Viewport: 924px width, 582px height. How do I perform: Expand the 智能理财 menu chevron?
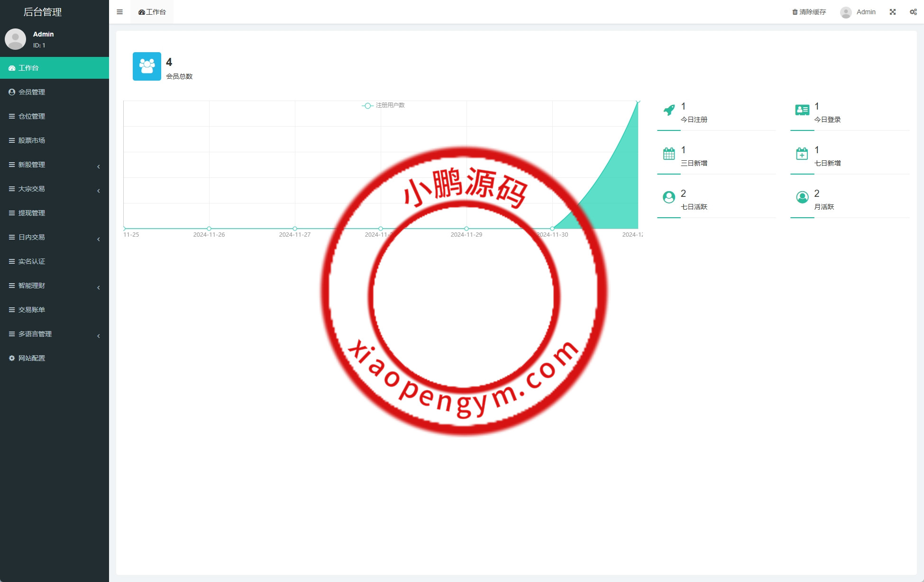click(x=98, y=287)
